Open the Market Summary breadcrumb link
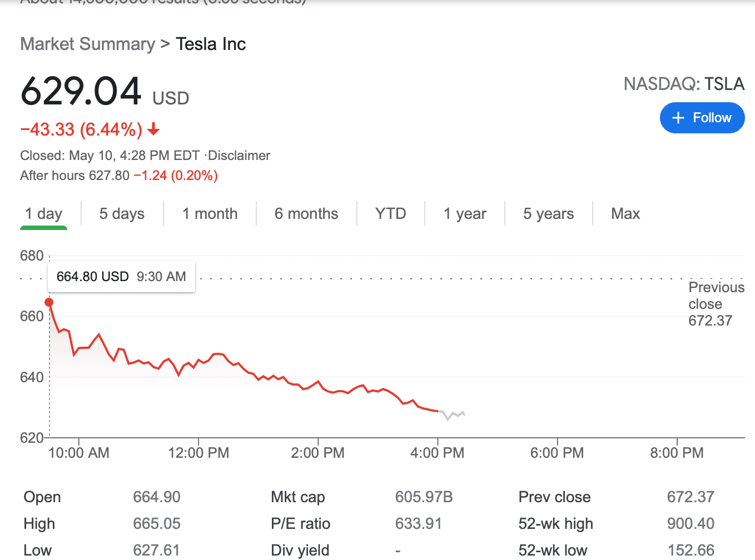Image resolution: width=755 pixels, height=560 pixels. (88, 44)
